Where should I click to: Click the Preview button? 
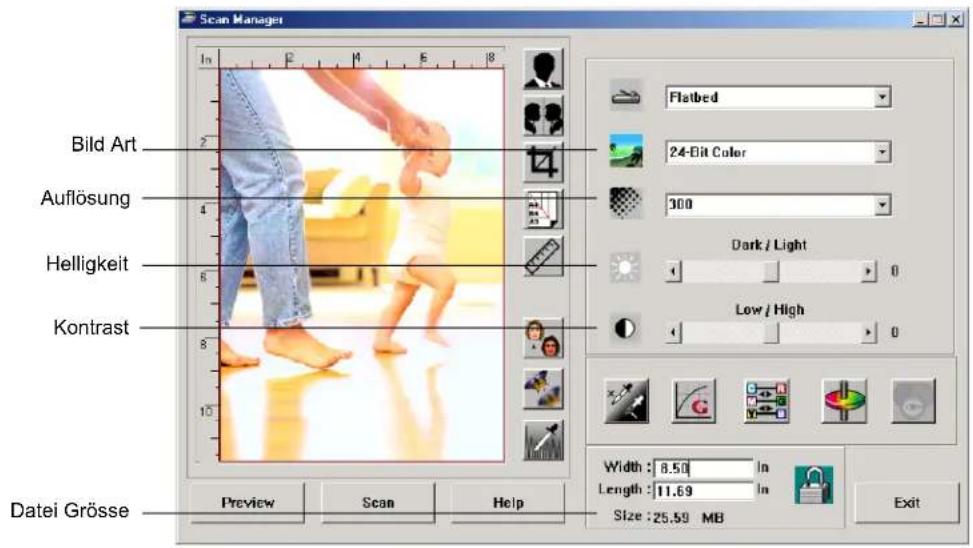(x=248, y=503)
